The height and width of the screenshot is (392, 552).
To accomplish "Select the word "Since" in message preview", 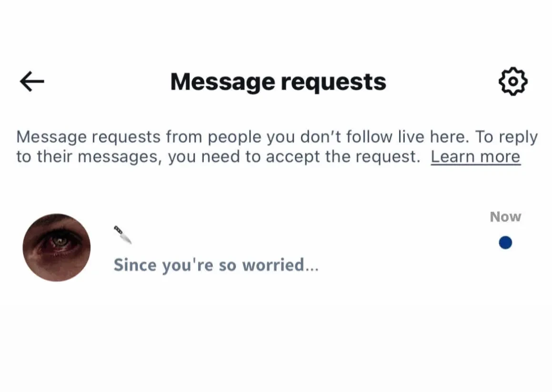I will [135, 265].
